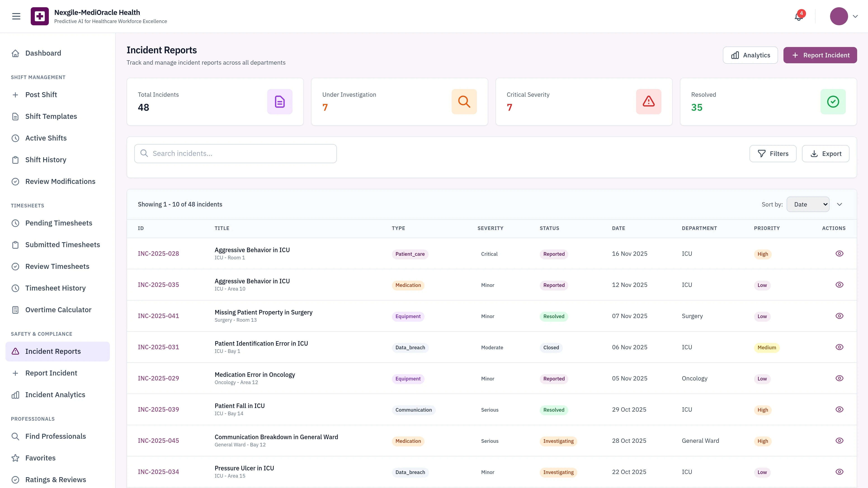View incident INC-2025-028 via eye icon
The width and height of the screenshot is (868, 488).
(839, 253)
